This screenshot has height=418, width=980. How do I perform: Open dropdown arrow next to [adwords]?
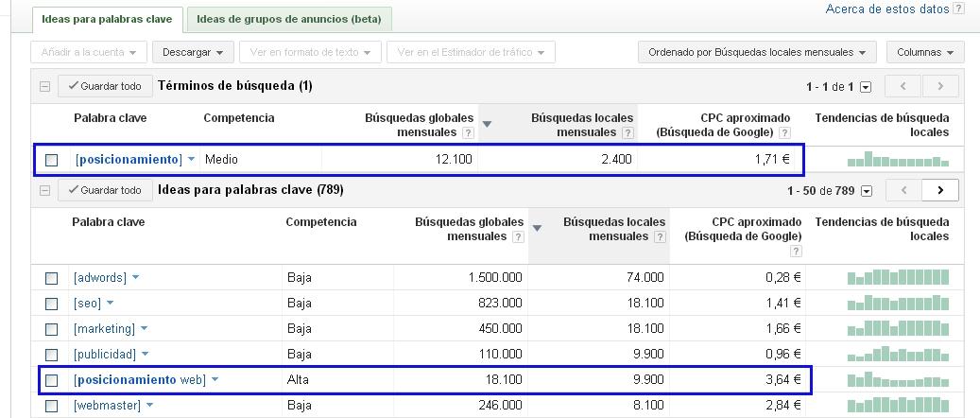coord(136,277)
